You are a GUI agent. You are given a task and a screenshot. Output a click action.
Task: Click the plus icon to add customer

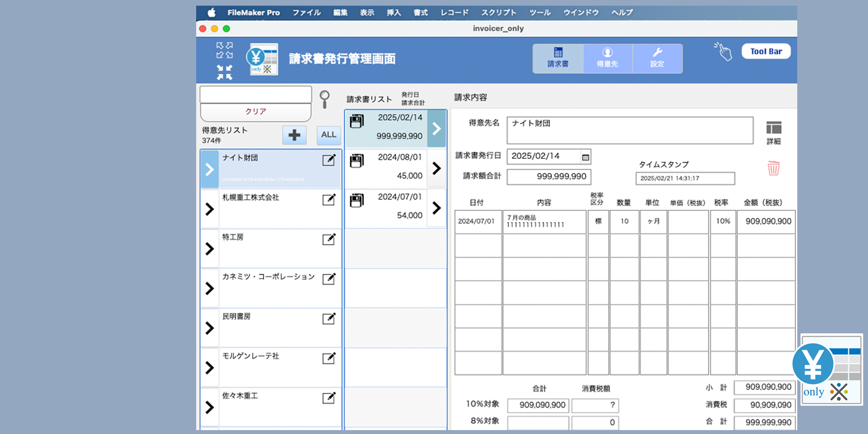(x=294, y=135)
